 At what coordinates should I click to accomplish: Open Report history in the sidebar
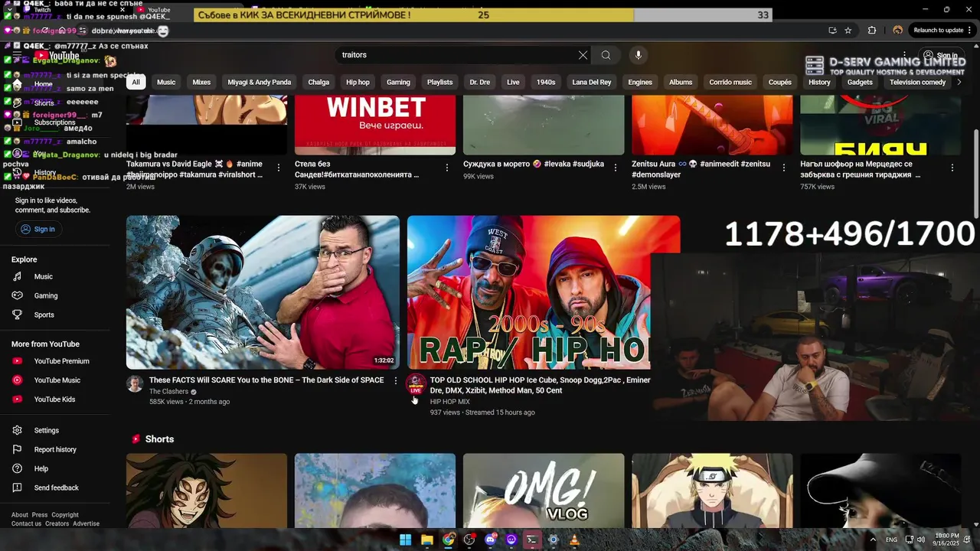click(x=55, y=449)
